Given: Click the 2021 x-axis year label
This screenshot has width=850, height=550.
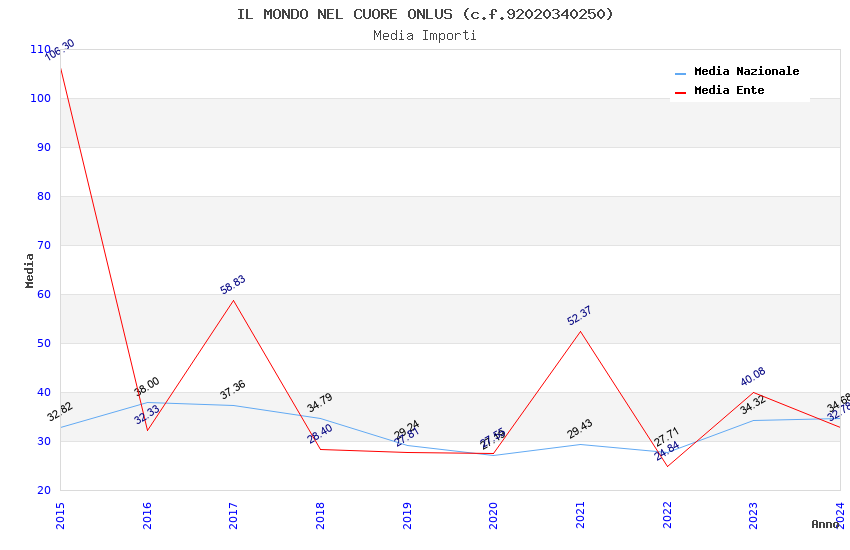Looking at the screenshot, I should [x=580, y=516].
